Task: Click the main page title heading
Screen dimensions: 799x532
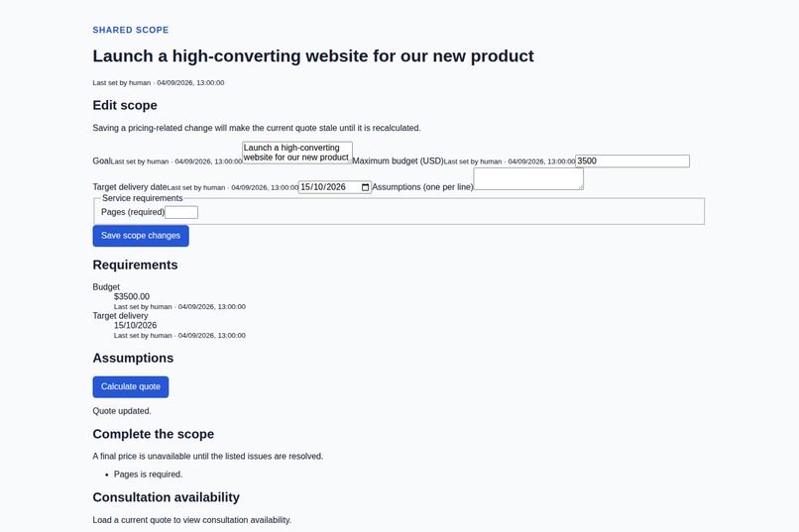Action: pos(313,56)
